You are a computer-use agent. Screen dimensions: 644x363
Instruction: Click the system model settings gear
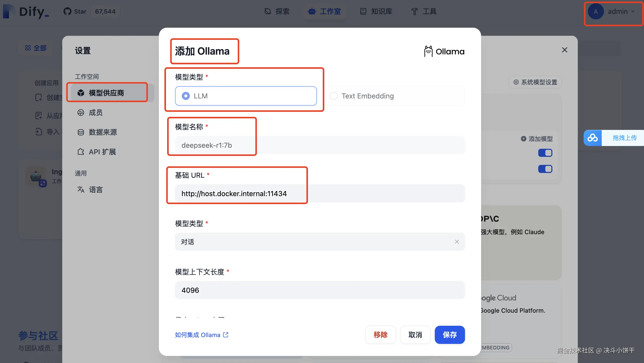516,82
